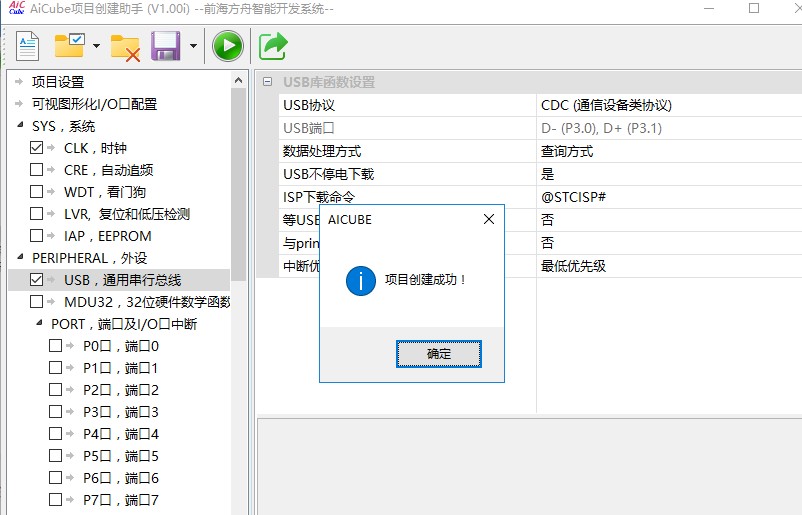Click the arrow icon beside P0口，端口0

[x=70, y=345]
